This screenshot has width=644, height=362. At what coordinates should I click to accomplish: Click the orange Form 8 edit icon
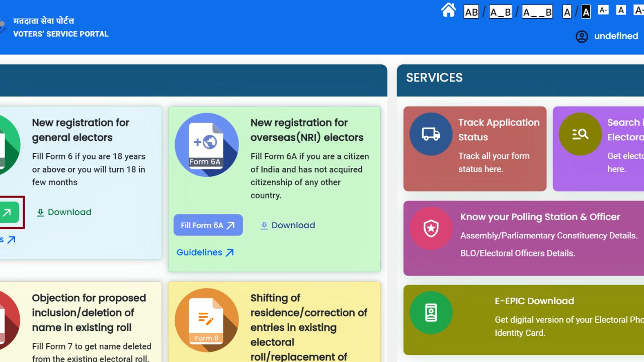point(206,320)
